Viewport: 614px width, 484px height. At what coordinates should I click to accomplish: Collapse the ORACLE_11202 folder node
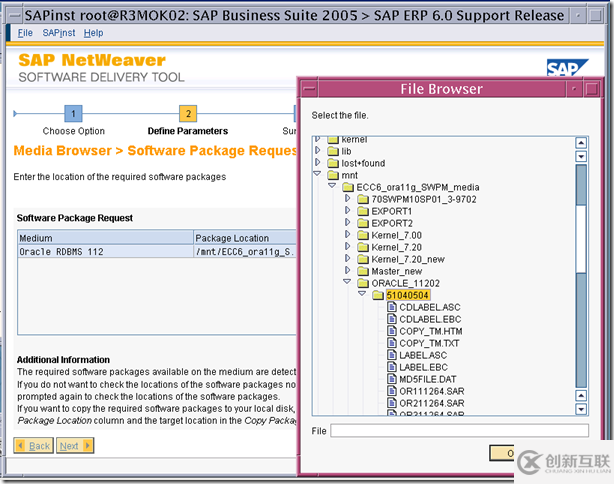click(347, 282)
